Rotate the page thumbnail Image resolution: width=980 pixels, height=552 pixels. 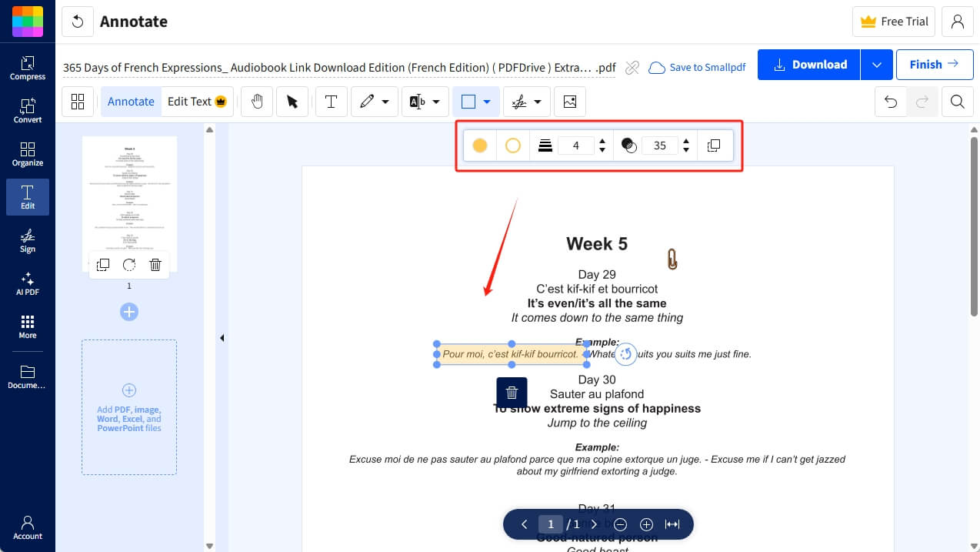click(129, 264)
